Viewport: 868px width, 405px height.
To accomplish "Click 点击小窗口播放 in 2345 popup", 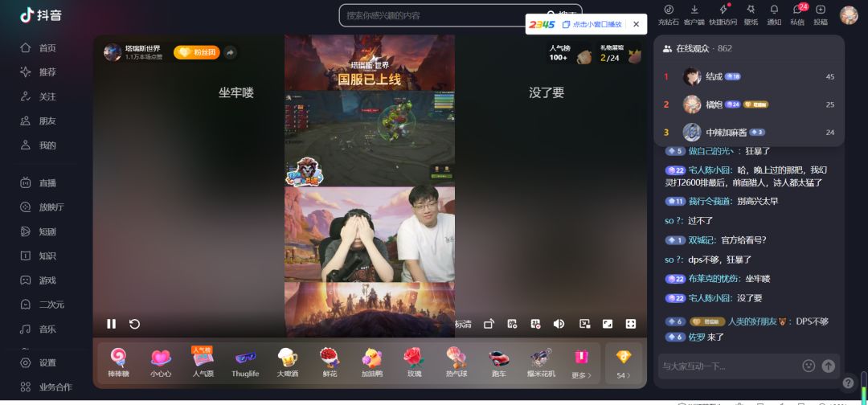I will [592, 24].
